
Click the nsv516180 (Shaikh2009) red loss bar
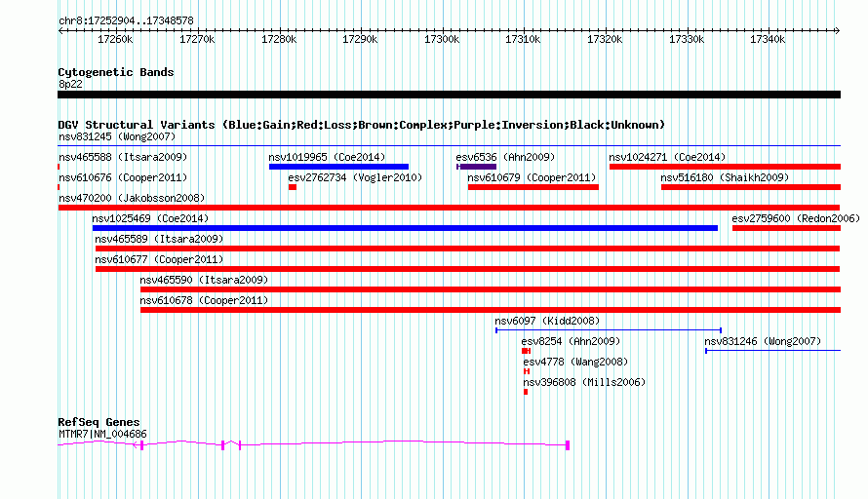pos(751,187)
